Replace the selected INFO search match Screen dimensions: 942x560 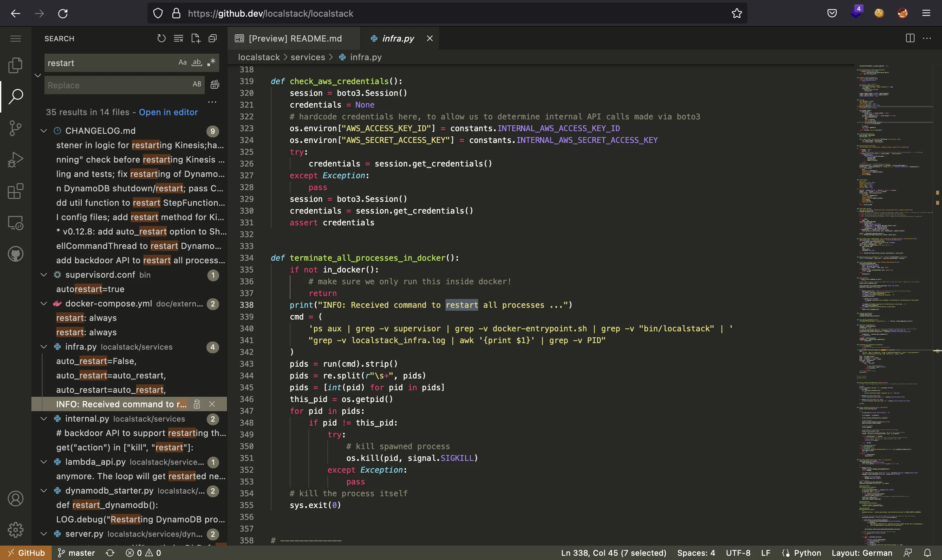(197, 404)
